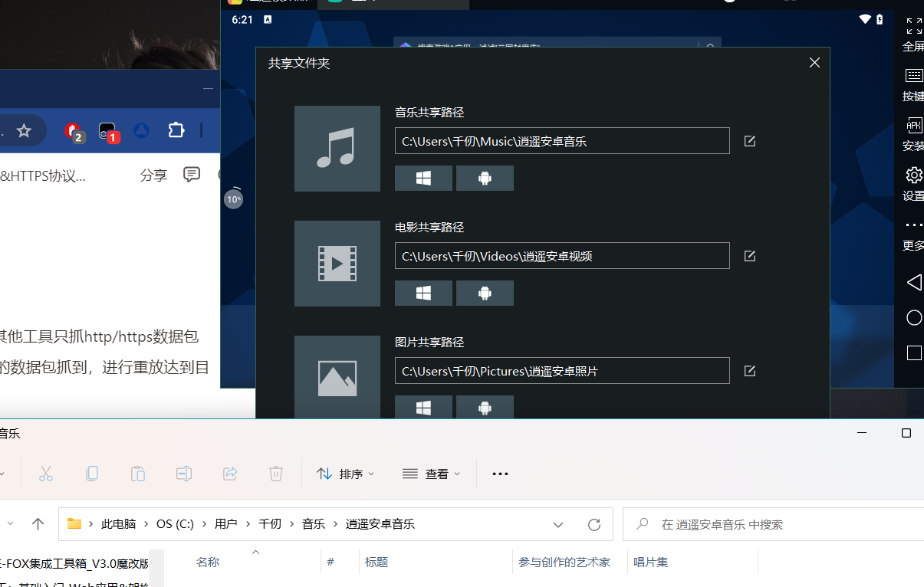Bookmark page with browser star icon
924x587 pixels.
[x=24, y=131]
